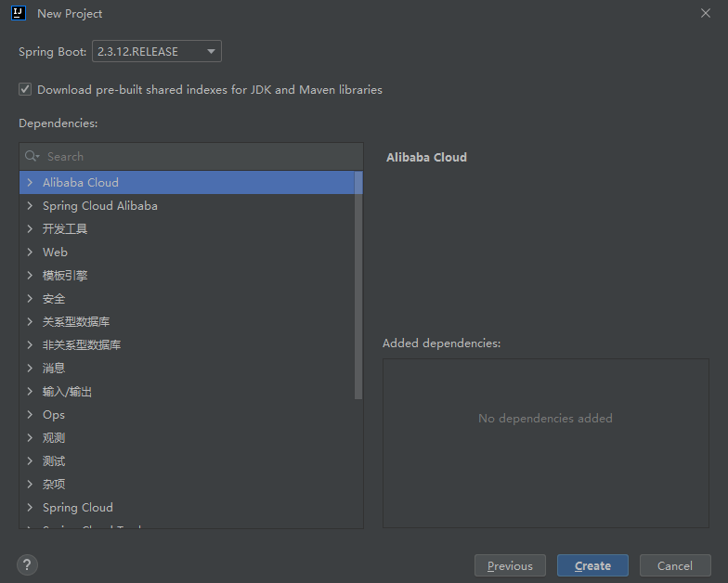Expand the 非关系型数据库 category chevron
This screenshot has width=728, height=583.
30,345
